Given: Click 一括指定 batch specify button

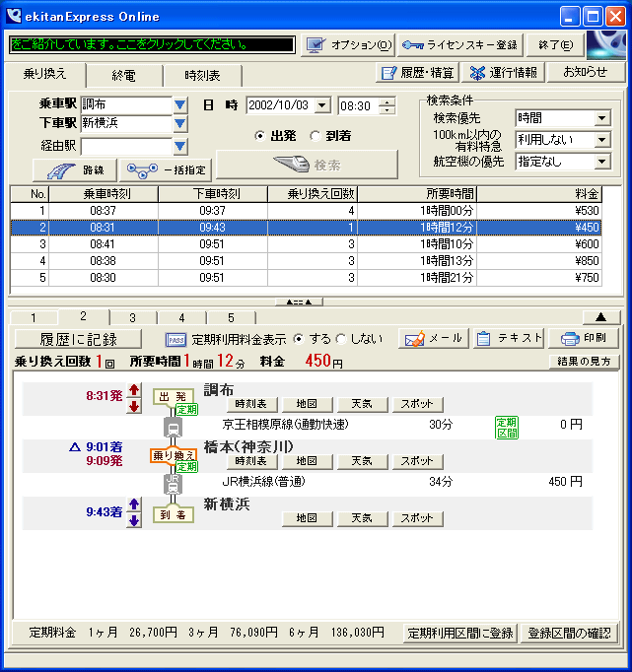Looking at the screenshot, I should tap(166, 170).
